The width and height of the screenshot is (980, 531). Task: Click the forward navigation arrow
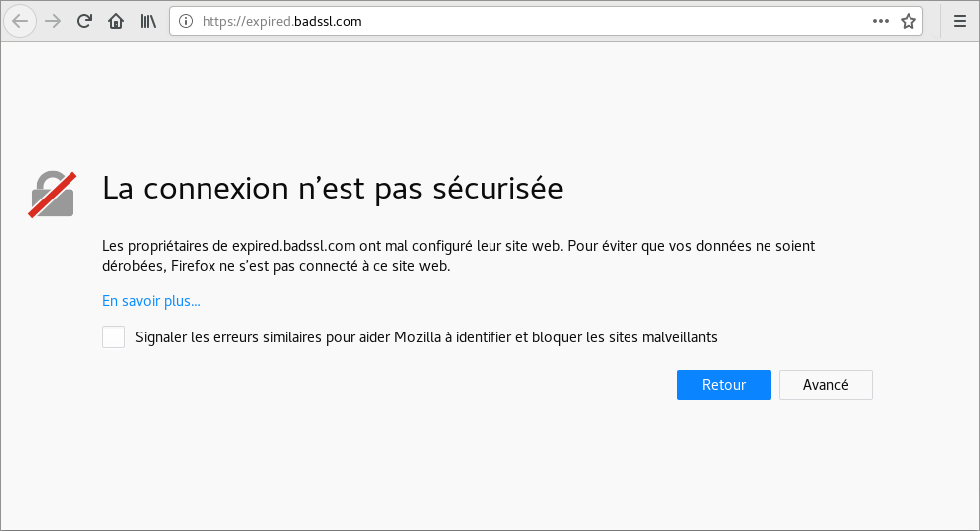tap(53, 21)
